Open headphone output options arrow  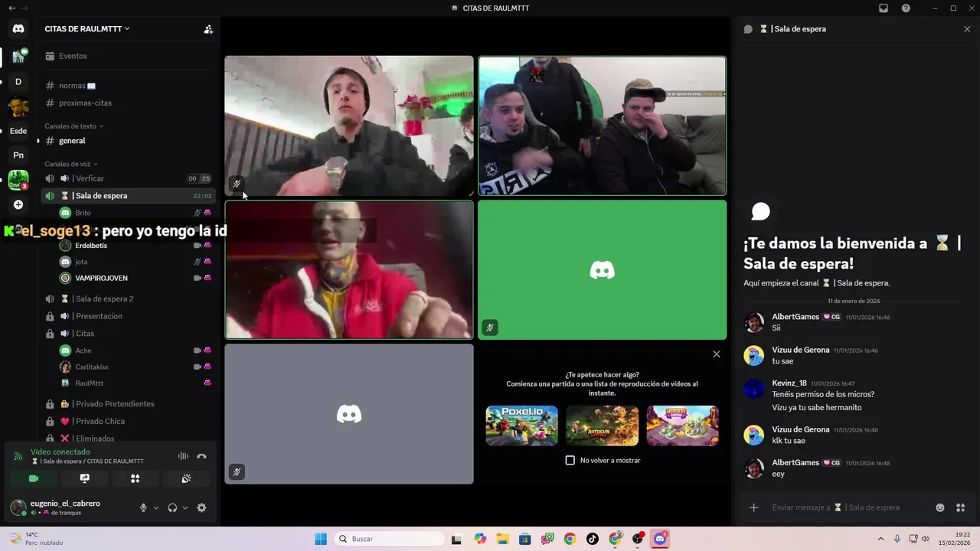[185, 507]
